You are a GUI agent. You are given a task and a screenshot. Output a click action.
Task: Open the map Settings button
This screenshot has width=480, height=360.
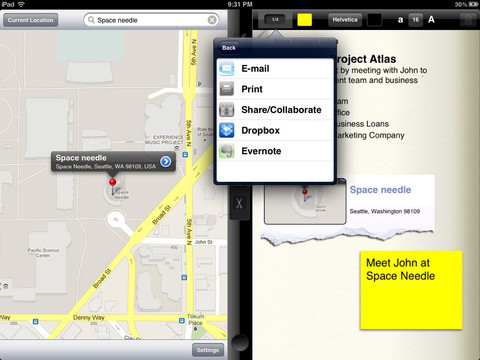click(208, 350)
